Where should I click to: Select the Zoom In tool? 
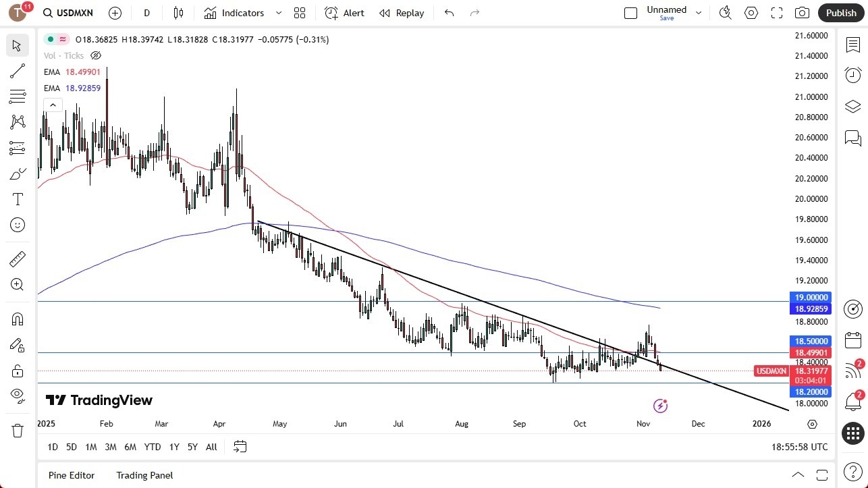tap(18, 284)
